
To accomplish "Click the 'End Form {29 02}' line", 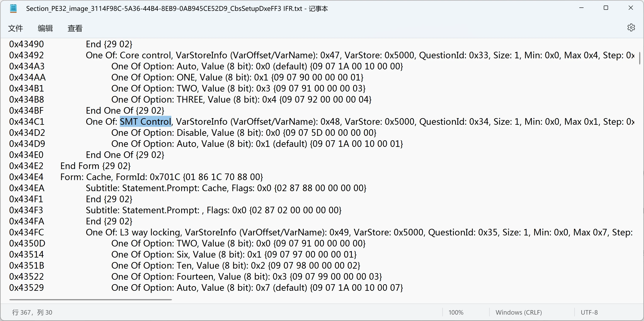I will pyautogui.click(x=96, y=166).
